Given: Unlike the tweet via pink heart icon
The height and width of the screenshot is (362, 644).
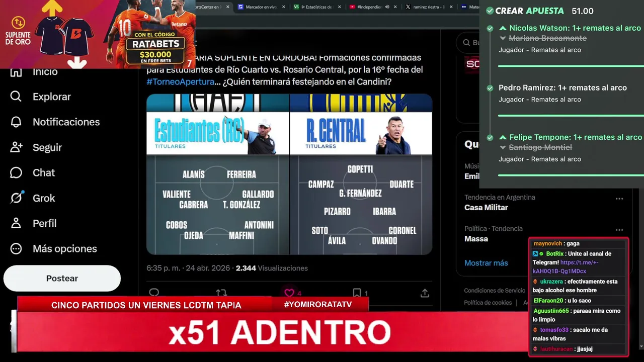Looking at the screenshot, I should pyautogui.click(x=289, y=293).
